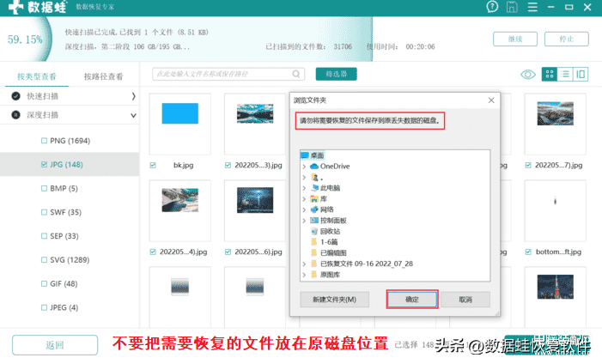
Task: Check the SEP (33) checkbox
Action: pyautogui.click(x=44, y=236)
